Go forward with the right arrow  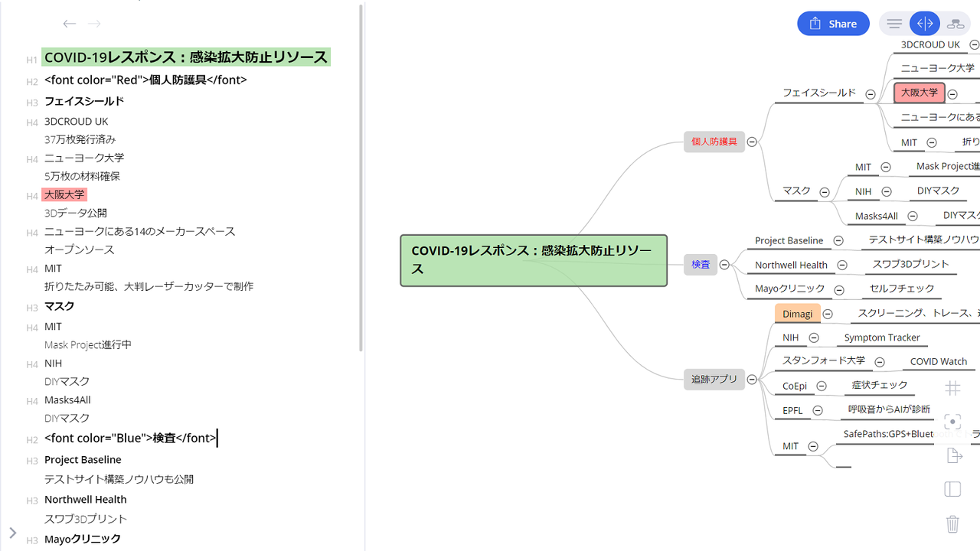pos(94,24)
